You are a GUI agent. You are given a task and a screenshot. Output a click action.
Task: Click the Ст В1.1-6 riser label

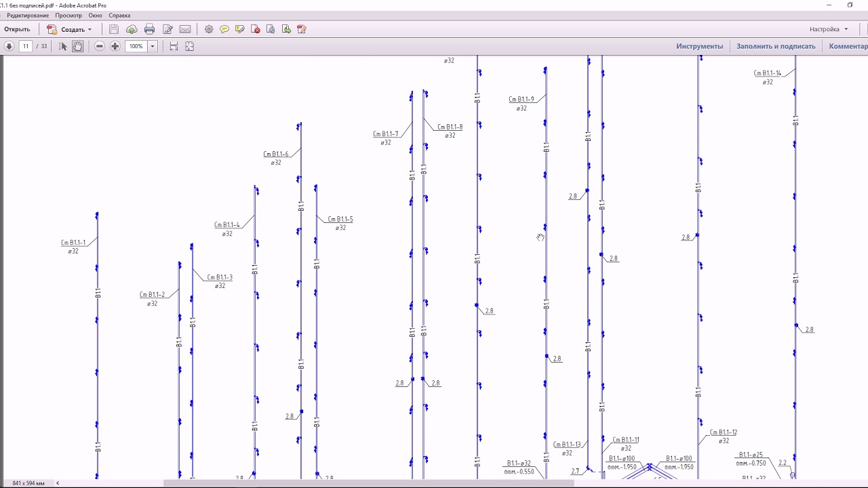tap(276, 155)
